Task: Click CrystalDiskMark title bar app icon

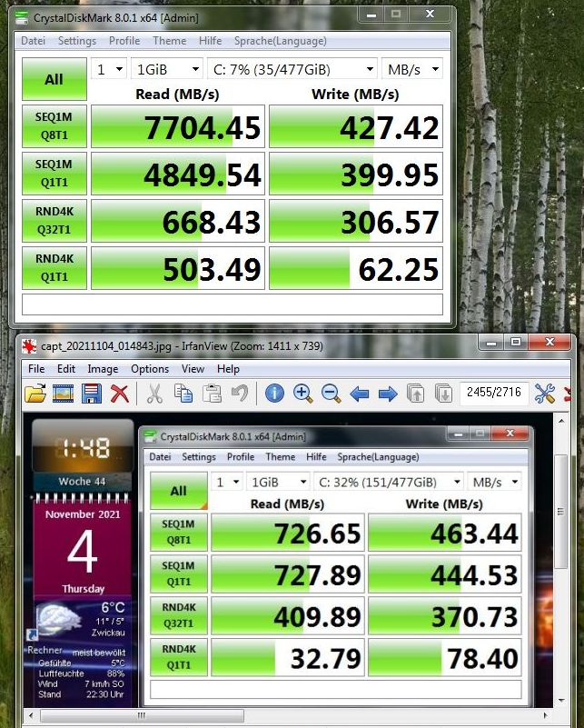Action: [x=21, y=18]
